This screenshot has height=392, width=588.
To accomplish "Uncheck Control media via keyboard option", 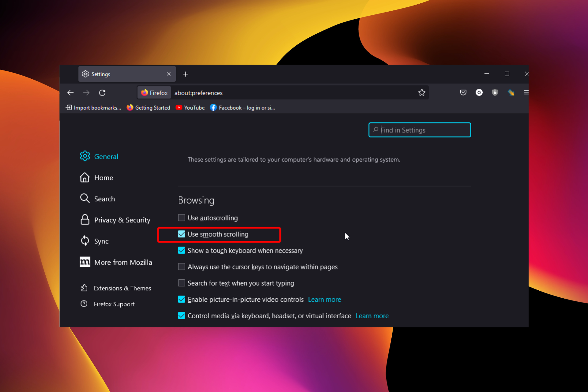I will tap(182, 315).
